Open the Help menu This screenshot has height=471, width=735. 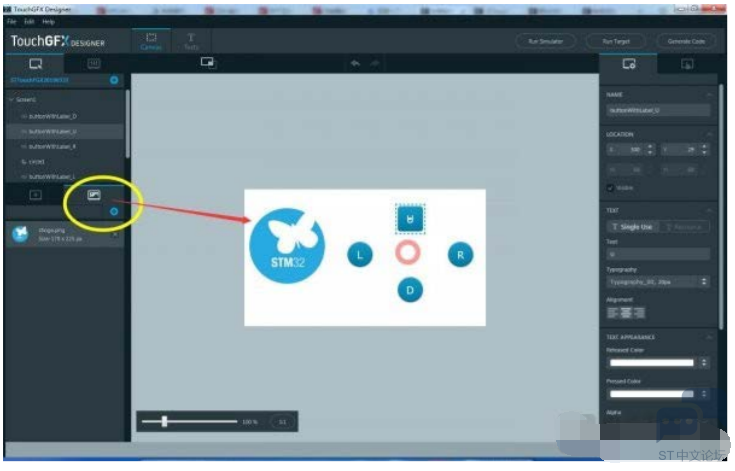point(48,22)
